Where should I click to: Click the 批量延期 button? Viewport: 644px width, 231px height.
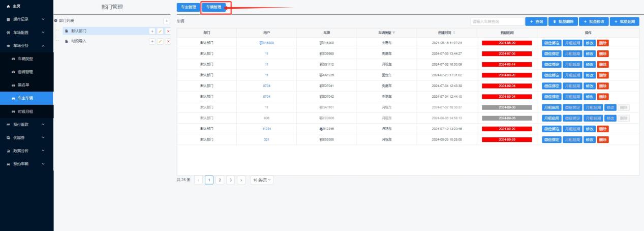pyautogui.click(x=625, y=21)
